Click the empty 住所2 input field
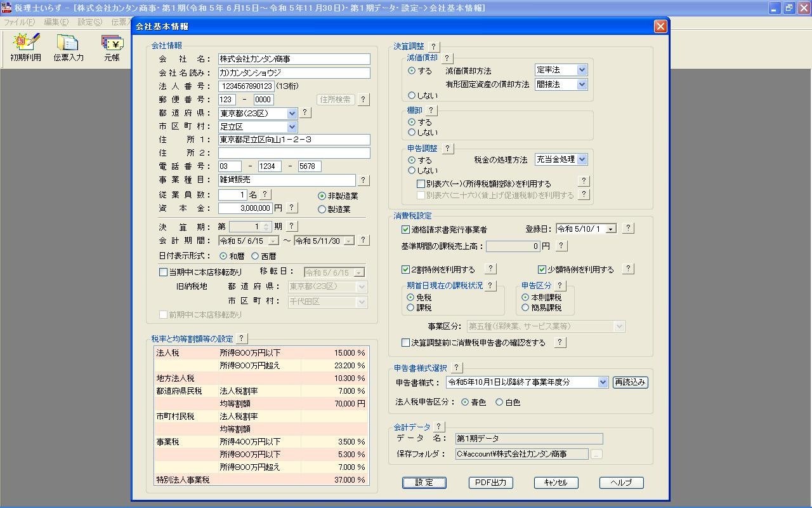 coord(294,153)
